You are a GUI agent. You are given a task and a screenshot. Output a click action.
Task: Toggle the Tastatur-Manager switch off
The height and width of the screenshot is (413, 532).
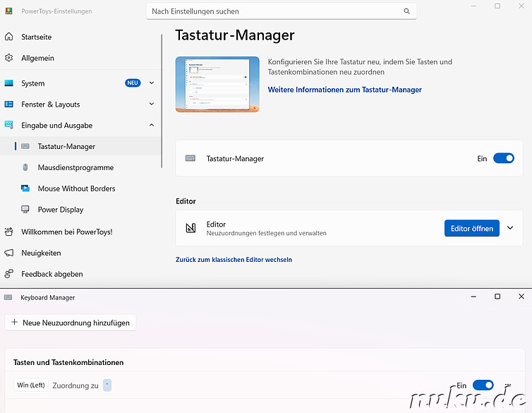click(x=504, y=158)
